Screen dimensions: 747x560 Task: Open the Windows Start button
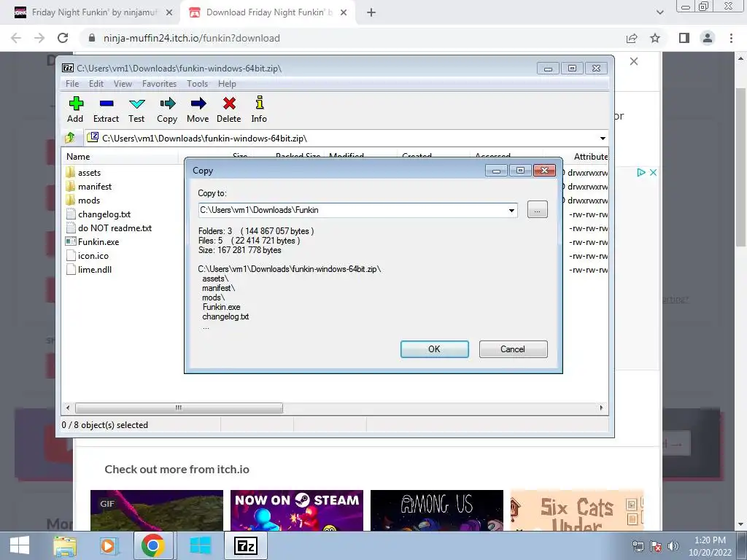pos(20,545)
